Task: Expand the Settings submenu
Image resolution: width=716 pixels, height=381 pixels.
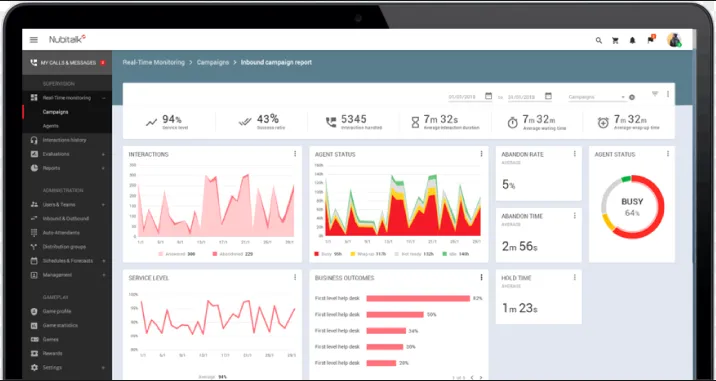Action: [104, 368]
